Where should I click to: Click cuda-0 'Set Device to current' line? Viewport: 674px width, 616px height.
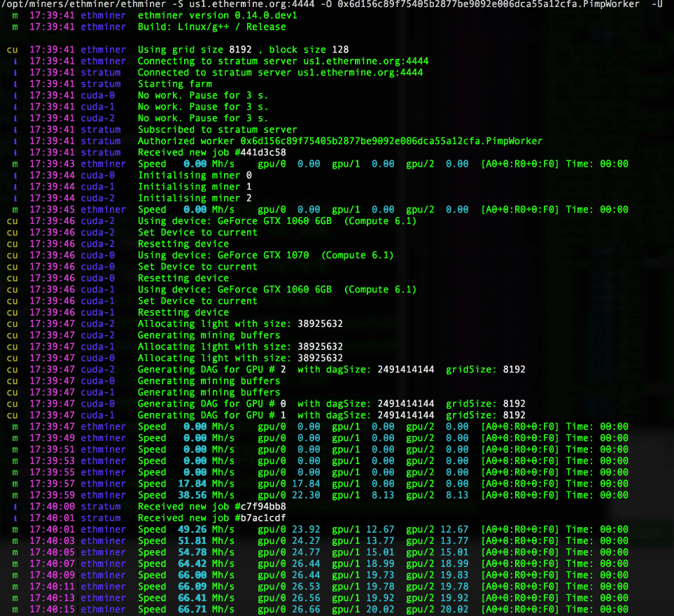(x=197, y=267)
